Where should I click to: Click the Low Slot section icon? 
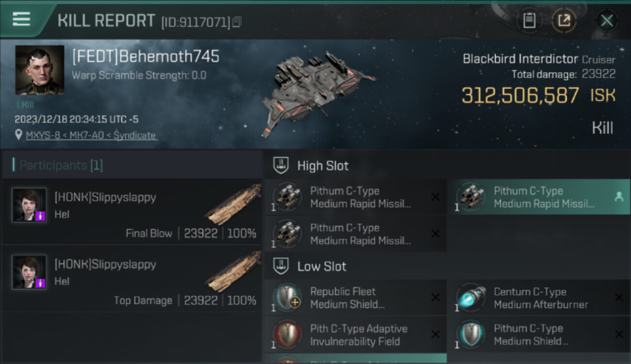click(280, 266)
